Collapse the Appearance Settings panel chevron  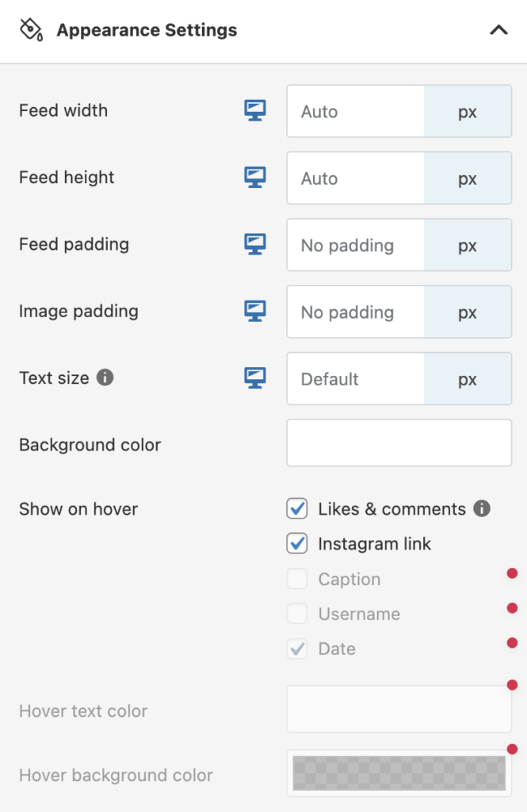click(498, 31)
